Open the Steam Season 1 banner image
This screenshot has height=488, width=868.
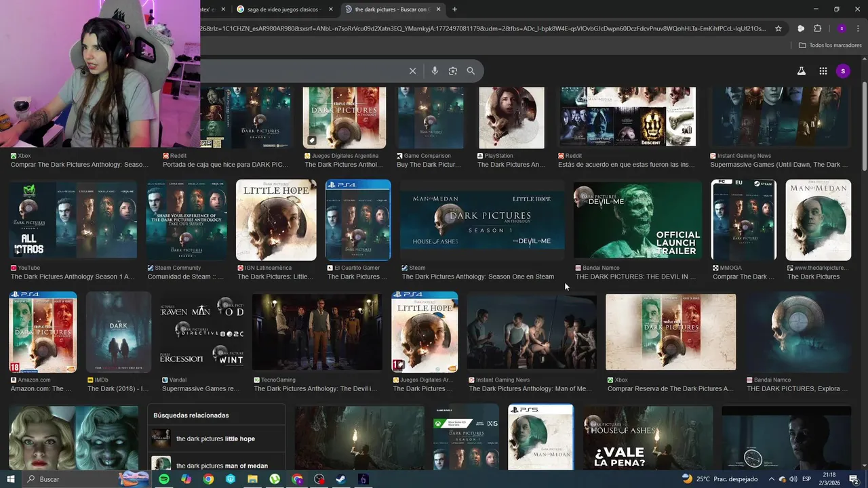[482, 220]
